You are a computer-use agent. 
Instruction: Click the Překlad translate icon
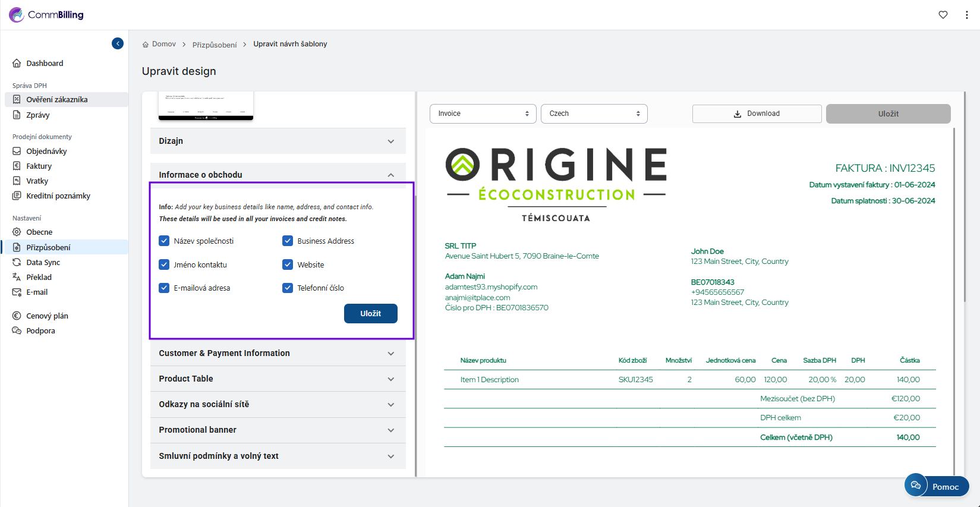pyautogui.click(x=17, y=277)
